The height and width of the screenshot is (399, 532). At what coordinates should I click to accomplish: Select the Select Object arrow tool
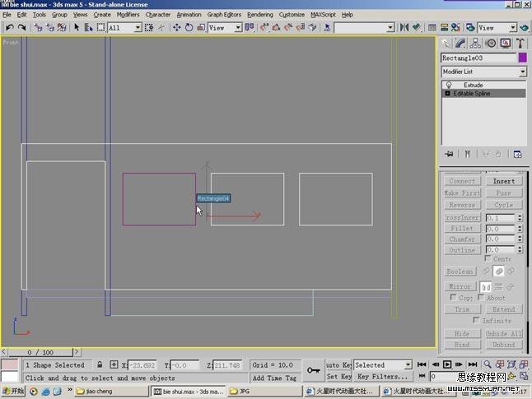point(77,27)
